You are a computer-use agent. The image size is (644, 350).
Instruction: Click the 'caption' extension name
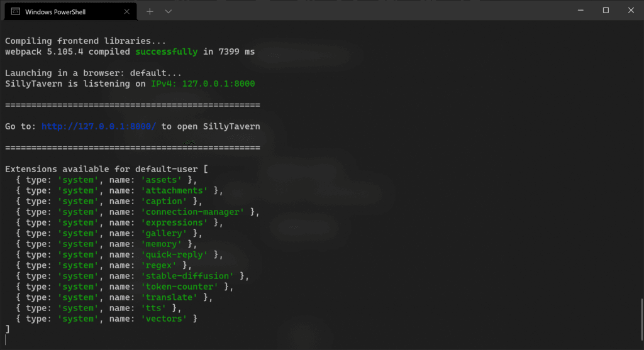click(164, 201)
